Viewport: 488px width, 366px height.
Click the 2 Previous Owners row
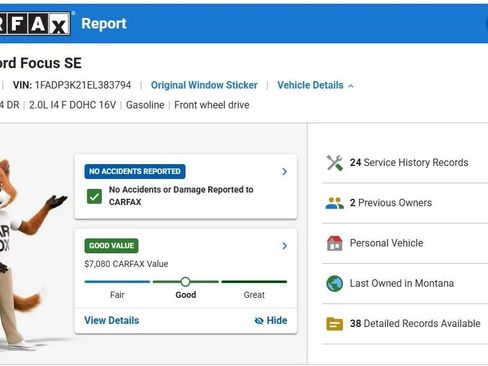[405, 203]
